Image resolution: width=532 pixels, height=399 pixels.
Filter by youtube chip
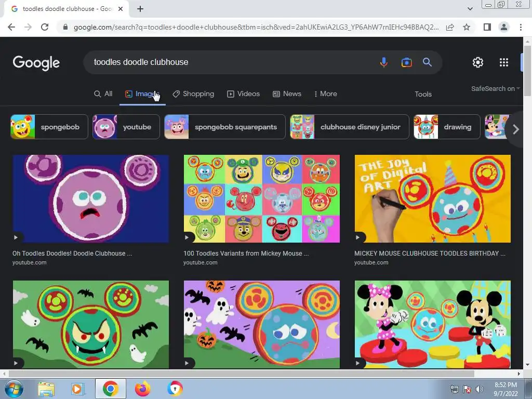[126, 127]
